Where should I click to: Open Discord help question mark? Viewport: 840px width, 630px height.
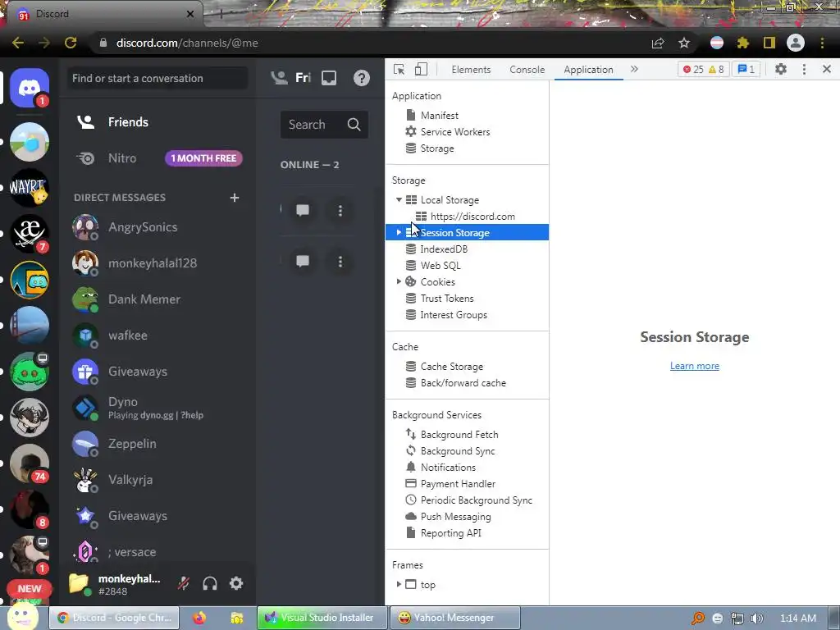(362, 78)
